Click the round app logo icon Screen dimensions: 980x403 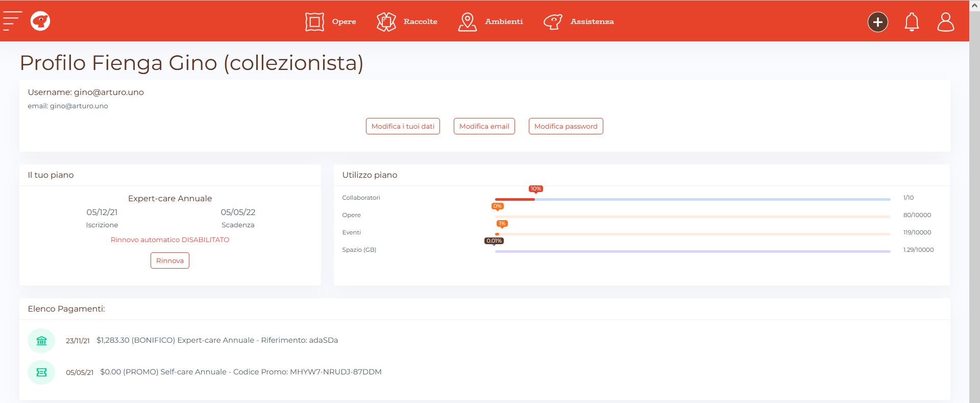(40, 21)
